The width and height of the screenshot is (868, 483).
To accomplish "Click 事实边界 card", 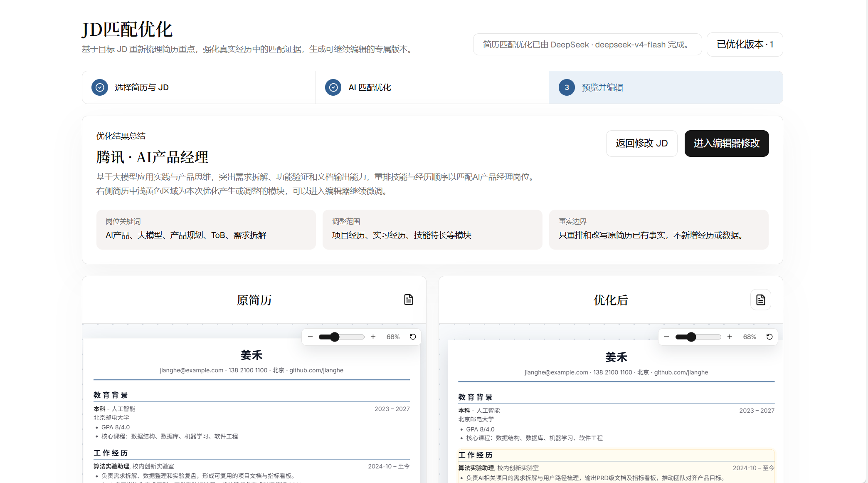I will coord(659,230).
